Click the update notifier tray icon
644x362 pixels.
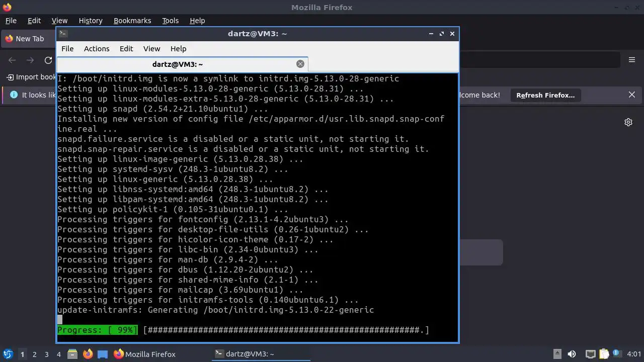point(616,354)
